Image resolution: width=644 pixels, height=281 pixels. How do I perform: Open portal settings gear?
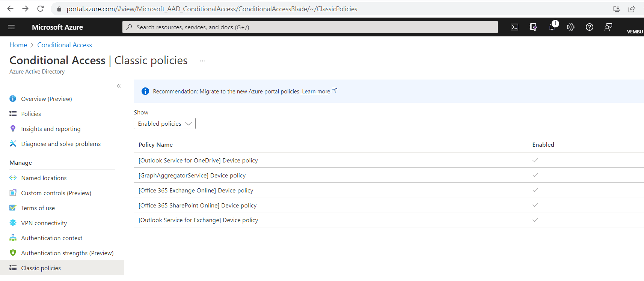[x=571, y=27]
